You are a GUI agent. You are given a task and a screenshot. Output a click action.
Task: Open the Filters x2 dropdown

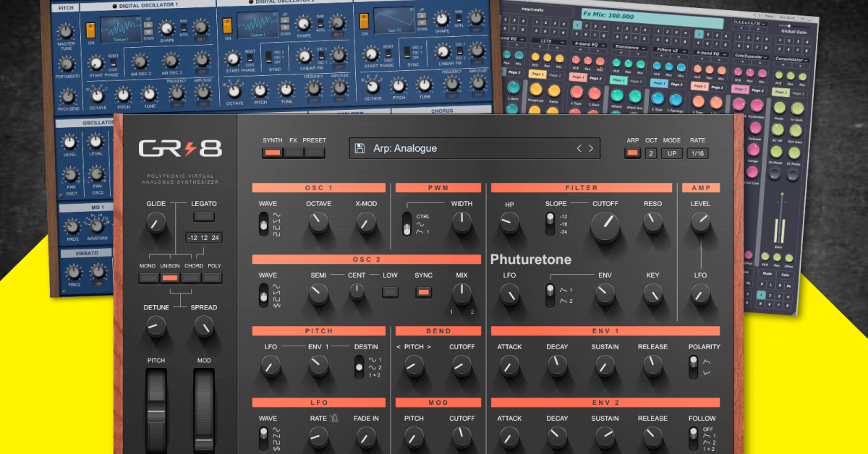click(x=671, y=50)
